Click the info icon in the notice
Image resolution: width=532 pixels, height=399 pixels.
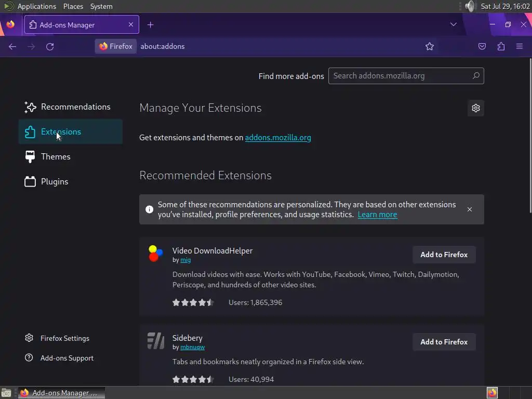click(149, 209)
